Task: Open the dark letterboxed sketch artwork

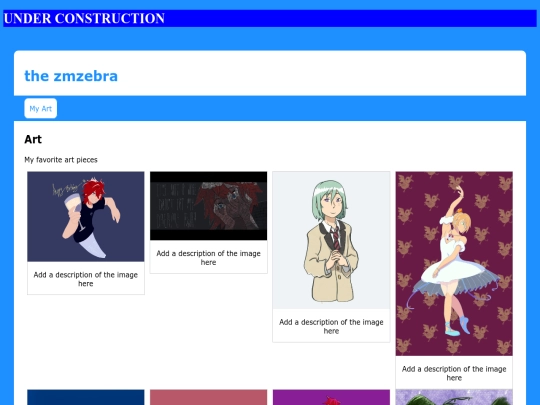Action: (208, 206)
